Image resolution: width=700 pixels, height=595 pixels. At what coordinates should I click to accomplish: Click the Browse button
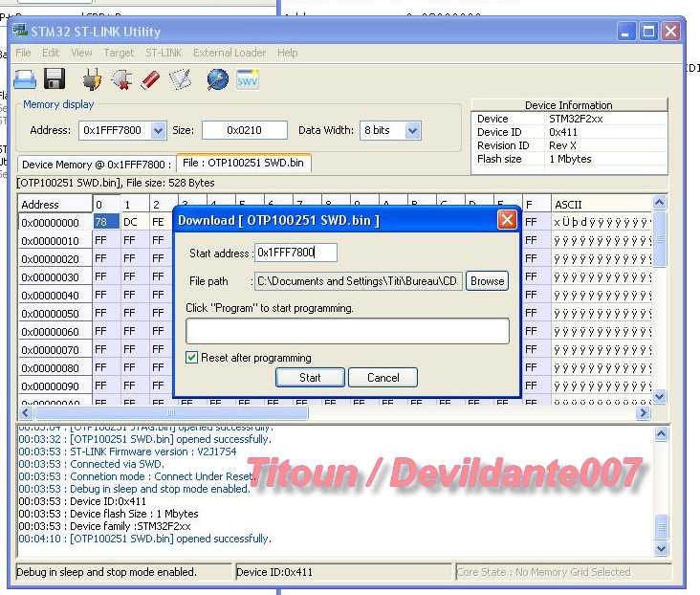(487, 281)
